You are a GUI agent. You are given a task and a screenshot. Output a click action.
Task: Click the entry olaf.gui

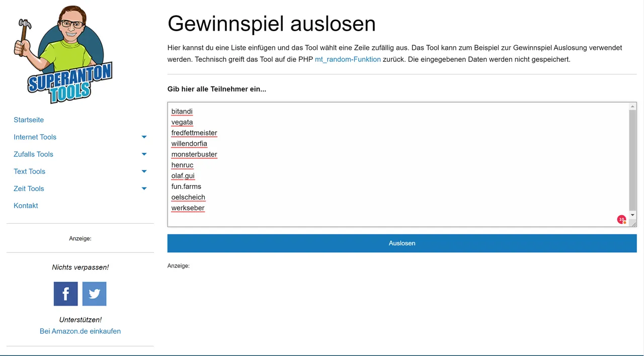coord(183,175)
